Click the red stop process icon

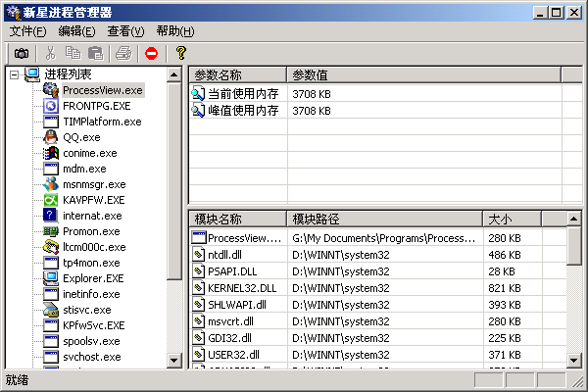click(x=151, y=53)
